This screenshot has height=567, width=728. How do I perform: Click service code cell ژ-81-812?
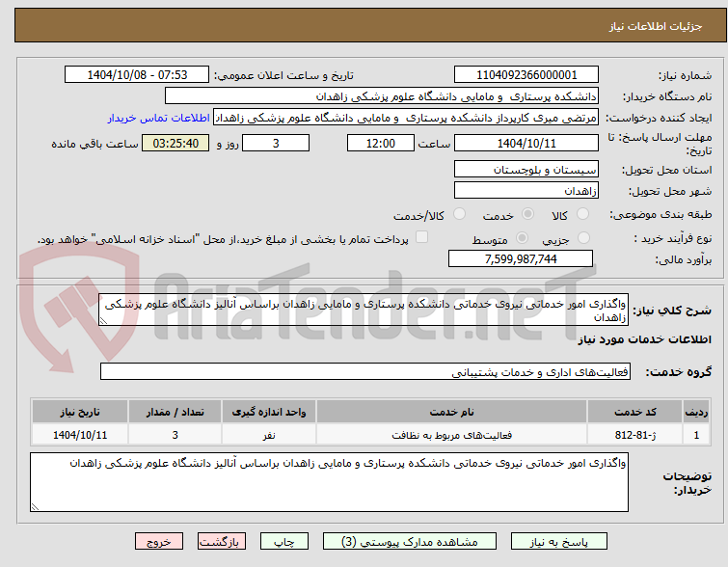tap(635, 435)
